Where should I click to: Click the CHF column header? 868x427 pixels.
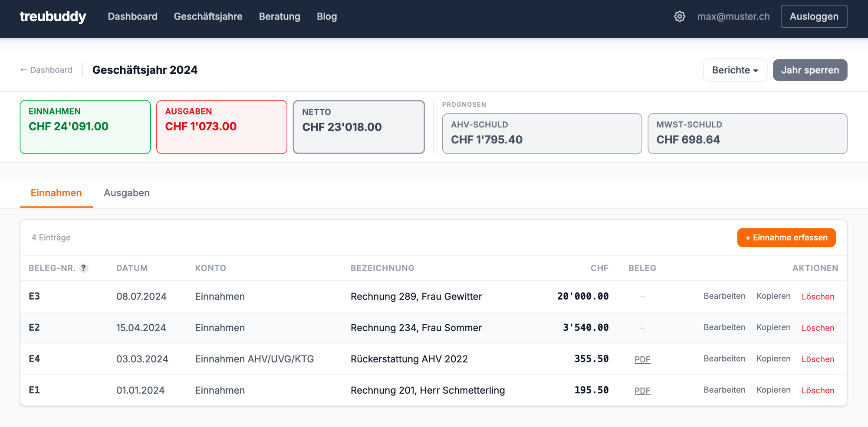(599, 268)
